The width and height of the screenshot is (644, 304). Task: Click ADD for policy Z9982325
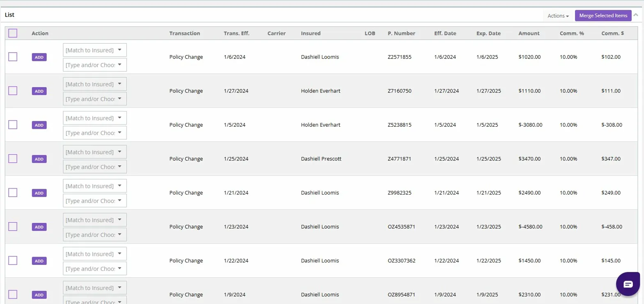pyautogui.click(x=39, y=193)
